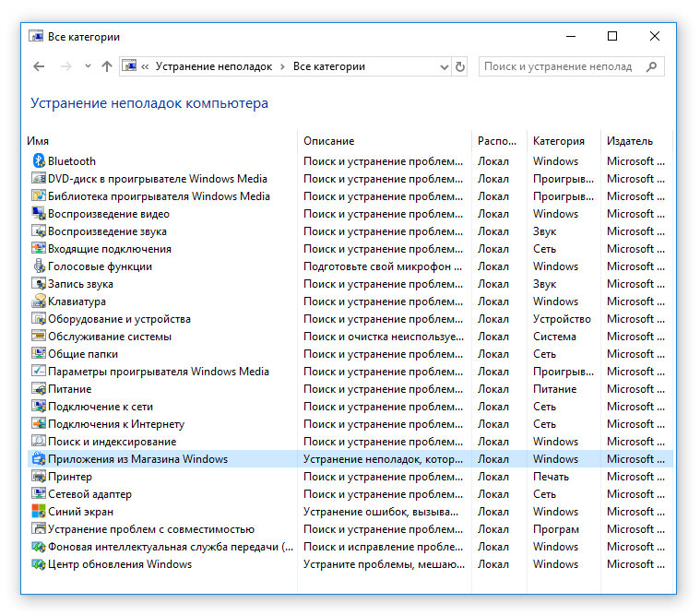Click the Клавиатура icon
The width and height of the screenshot is (700, 615).
coord(39,301)
